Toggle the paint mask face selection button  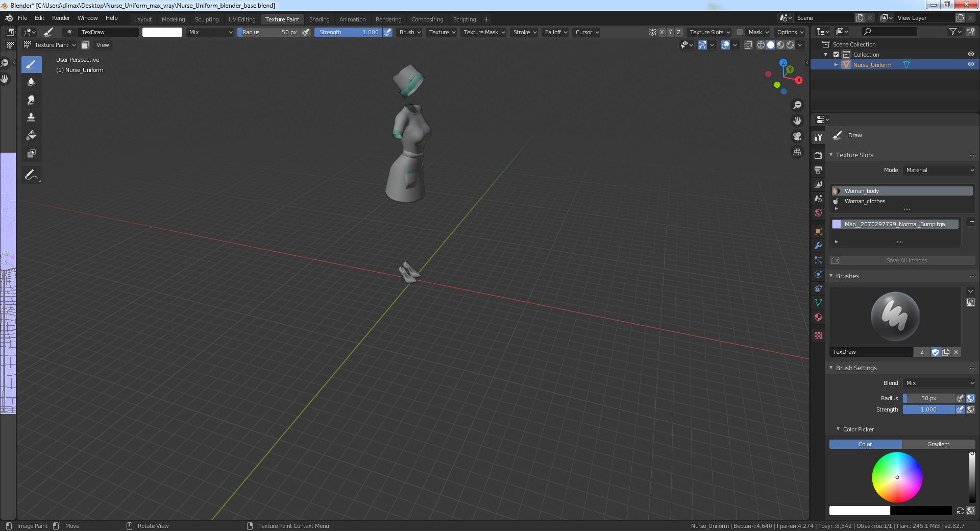pos(85,45)
